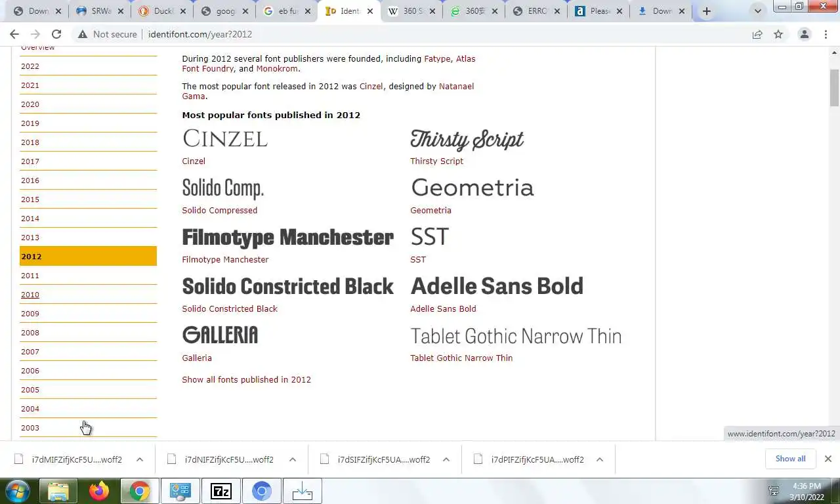Expand options for i7dPIFZifjKcF5UA woff2 download
Image resolution: width=840 pixels, height=504 pixels.
[x=599, y=459]
